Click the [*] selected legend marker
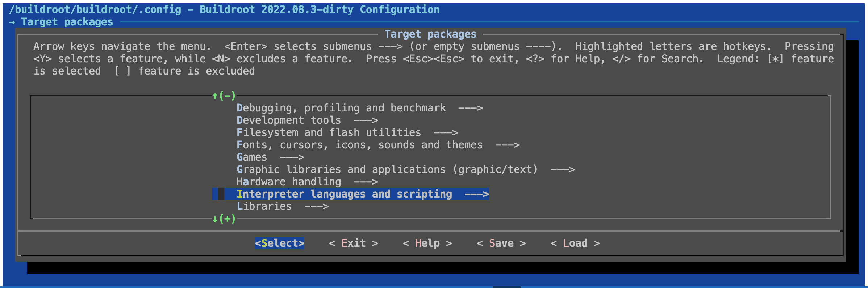Image resolution: width=868 pixels, height=288 pixels. pyautogui.click(x=775, y=59)
